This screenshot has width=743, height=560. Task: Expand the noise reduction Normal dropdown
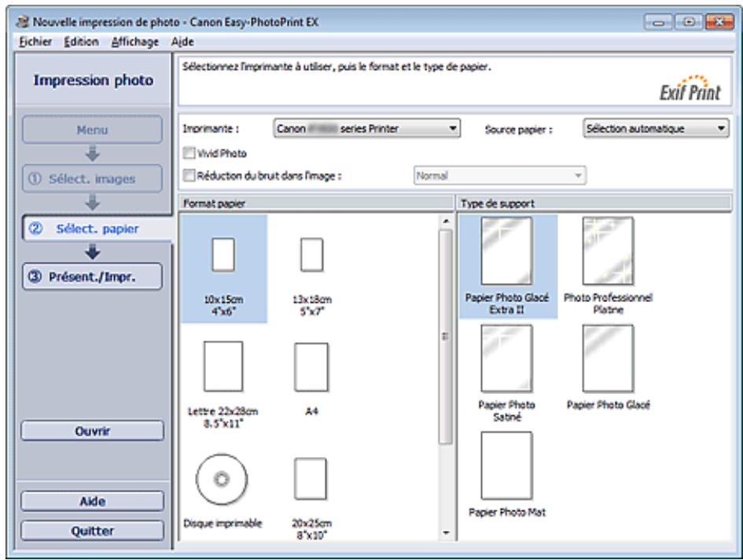click(499, 175)
